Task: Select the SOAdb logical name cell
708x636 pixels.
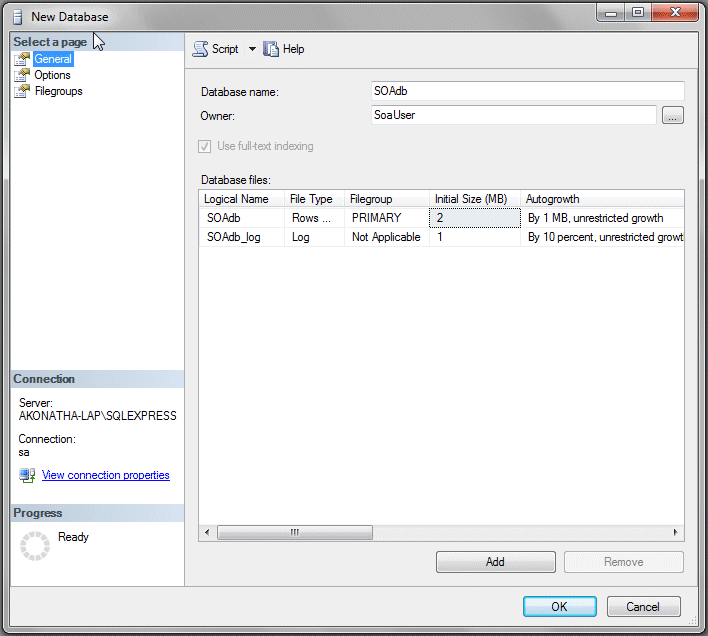Action: click(242, 218)
